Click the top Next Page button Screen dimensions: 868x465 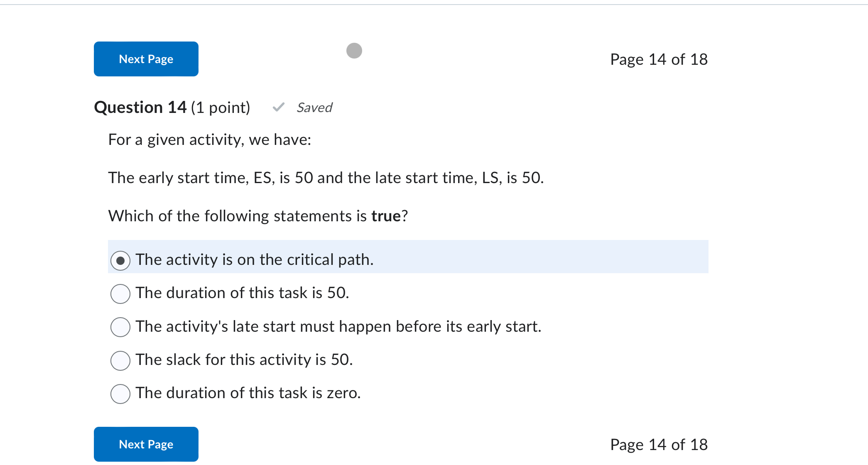click(146, 59)
